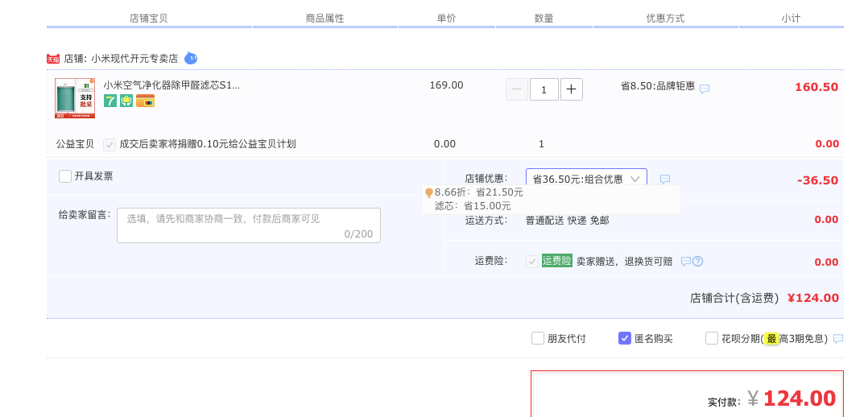
Task: Click the 0/200 character counter
Action: click(359, 233)
